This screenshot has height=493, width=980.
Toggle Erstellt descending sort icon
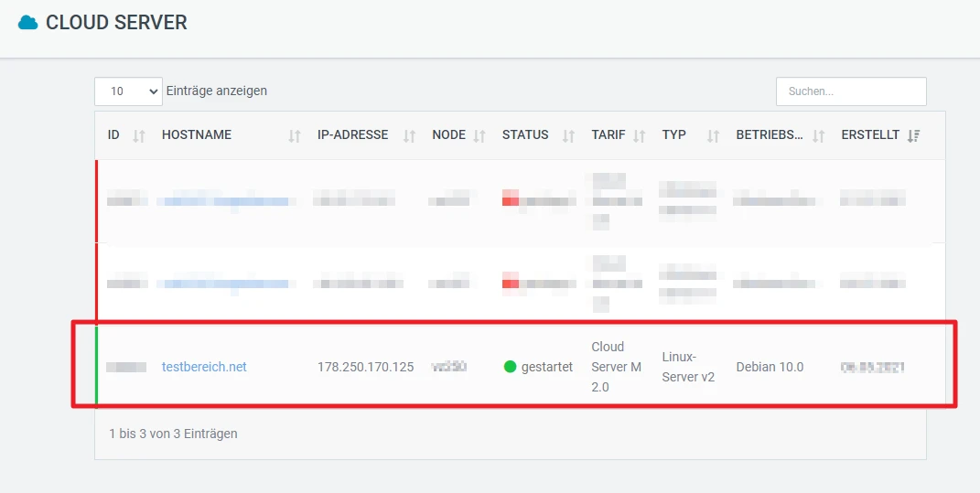(913, 135)
